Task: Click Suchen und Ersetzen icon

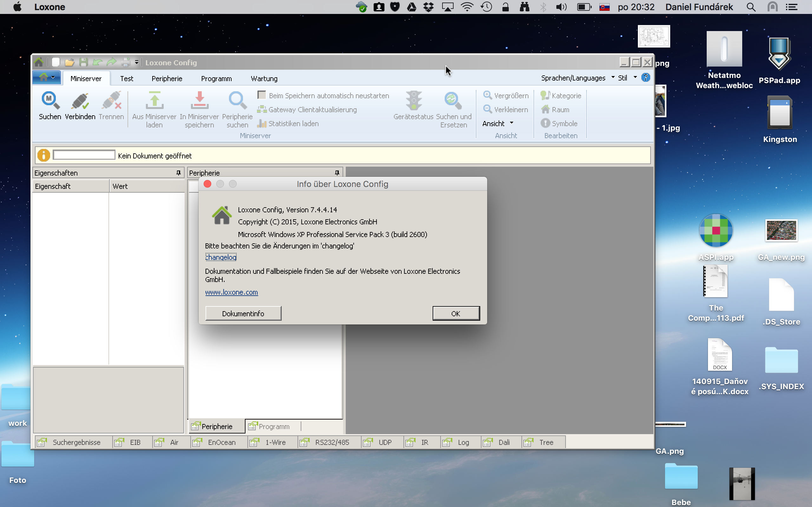Action: tap(453, 100)
